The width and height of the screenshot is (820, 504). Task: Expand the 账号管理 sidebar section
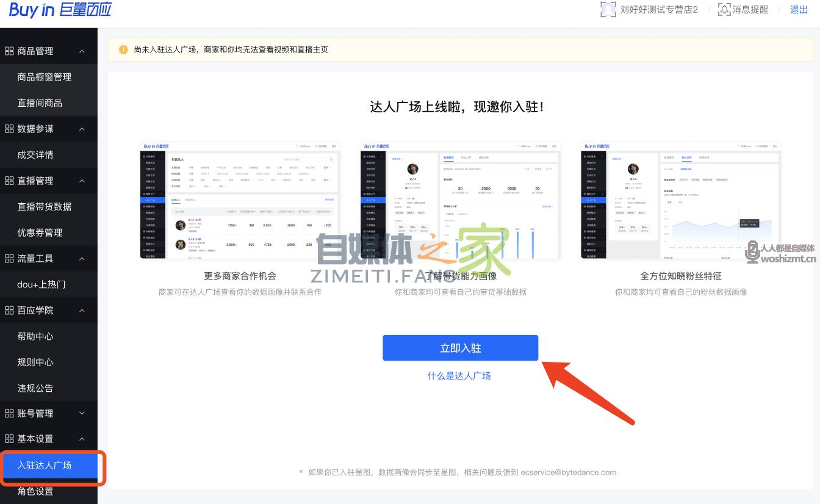(x=82, y=413)
